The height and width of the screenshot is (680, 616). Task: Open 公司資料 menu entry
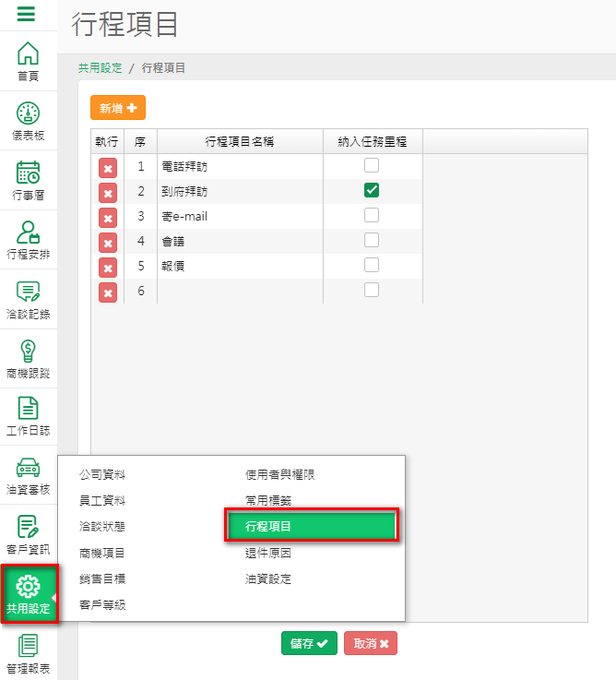point(102,474)
